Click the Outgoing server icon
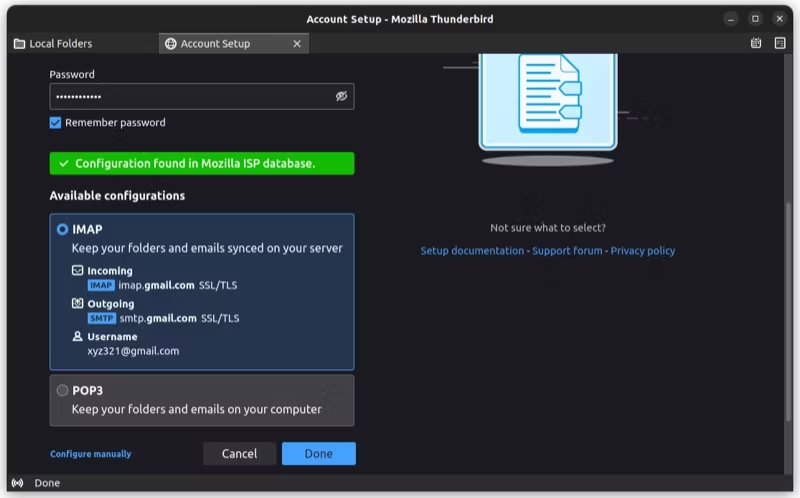800x498 pixels. click(78, 304)
